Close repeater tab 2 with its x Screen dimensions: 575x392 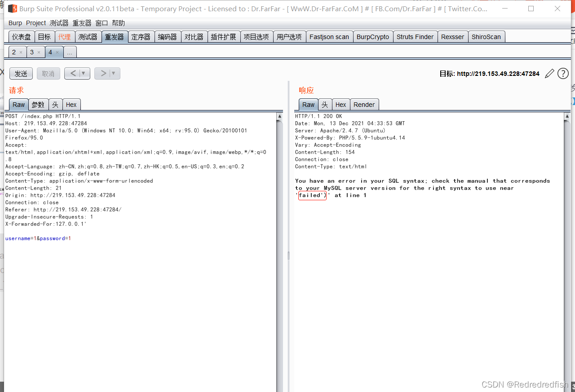pyautogui.click(x=21, y=53)
